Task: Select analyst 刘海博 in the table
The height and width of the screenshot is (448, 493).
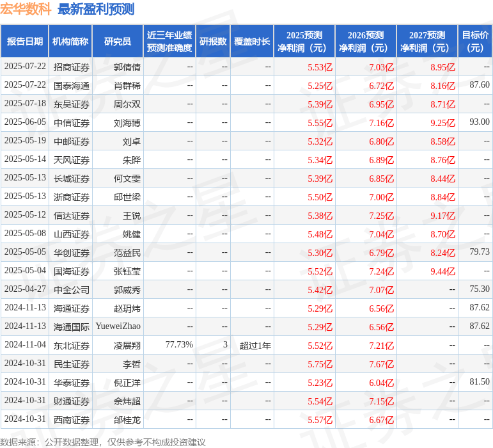Action: tap(127, 123)
